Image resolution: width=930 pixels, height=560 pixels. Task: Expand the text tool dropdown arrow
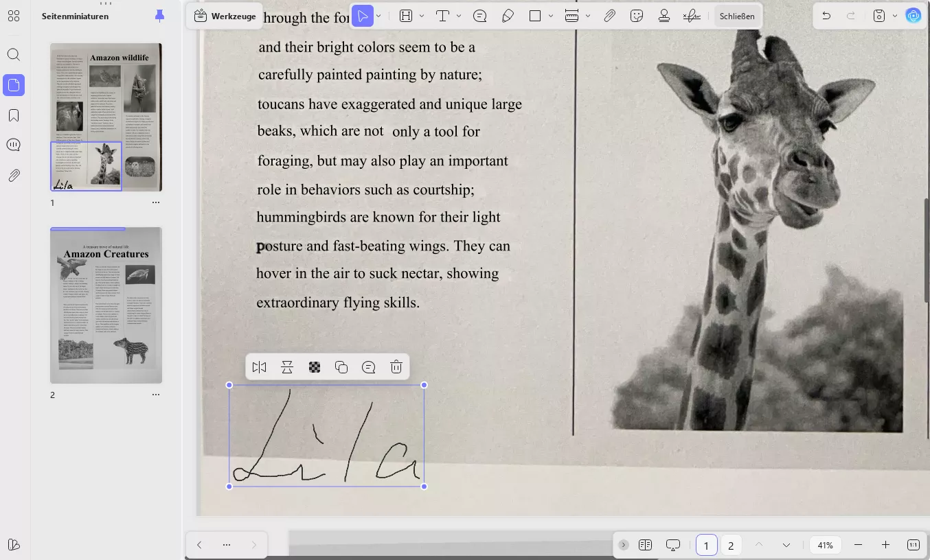[x=459, y=16]
